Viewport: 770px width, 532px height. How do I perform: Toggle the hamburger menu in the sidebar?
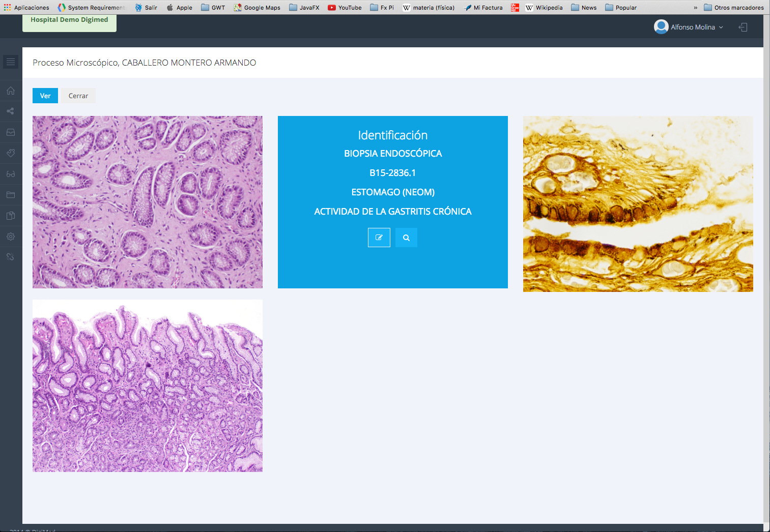pyautogui.click(x=11, y=62)
